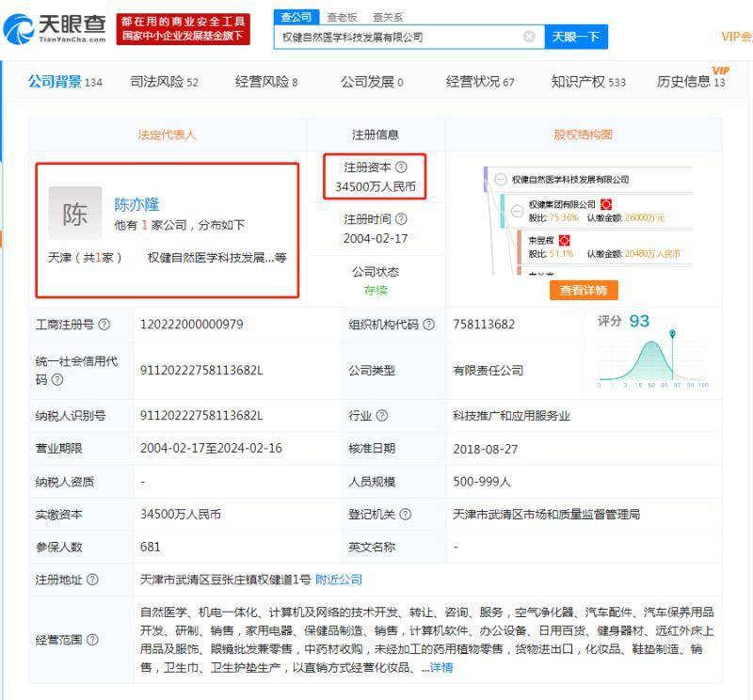Screen dimensions: 753x700
Task: Click the question mark next to 经营范围
Action: (x=92, y=640)
